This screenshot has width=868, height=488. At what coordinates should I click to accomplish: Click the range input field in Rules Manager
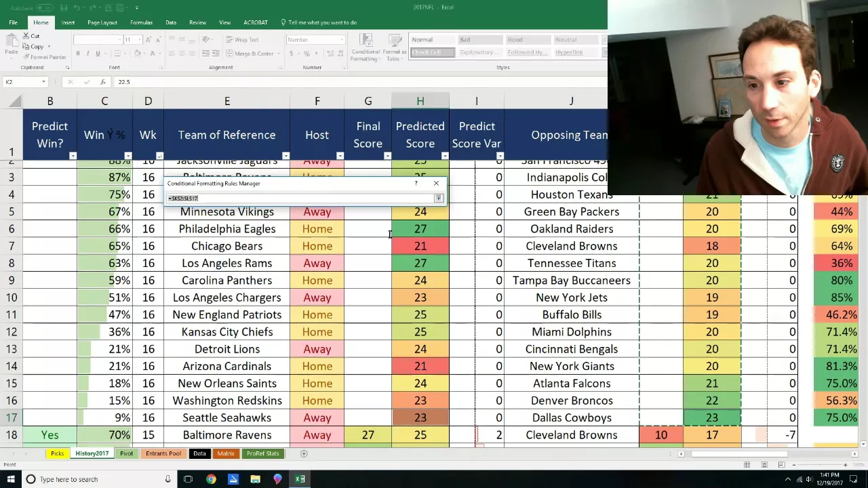click(x=300, y=198)
